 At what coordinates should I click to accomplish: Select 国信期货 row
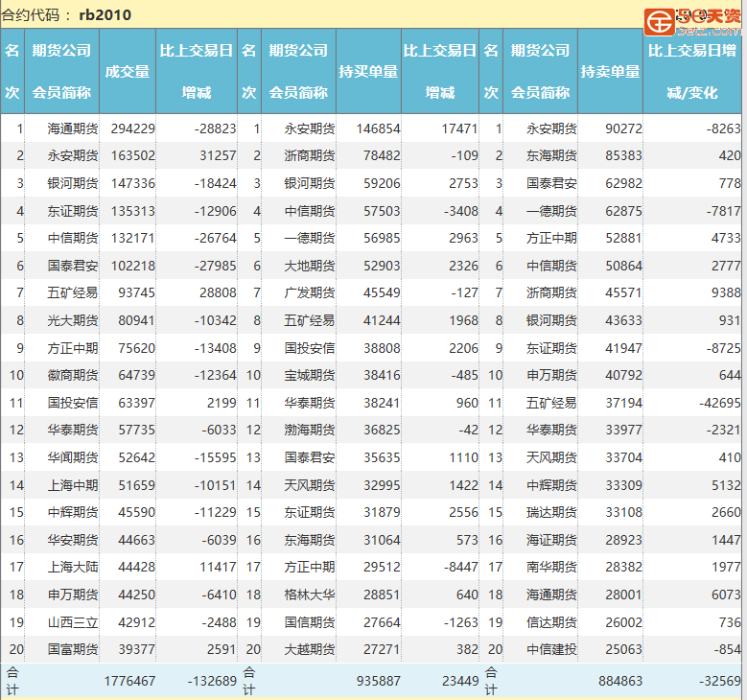pyautogui.click(x=310, y=622)
